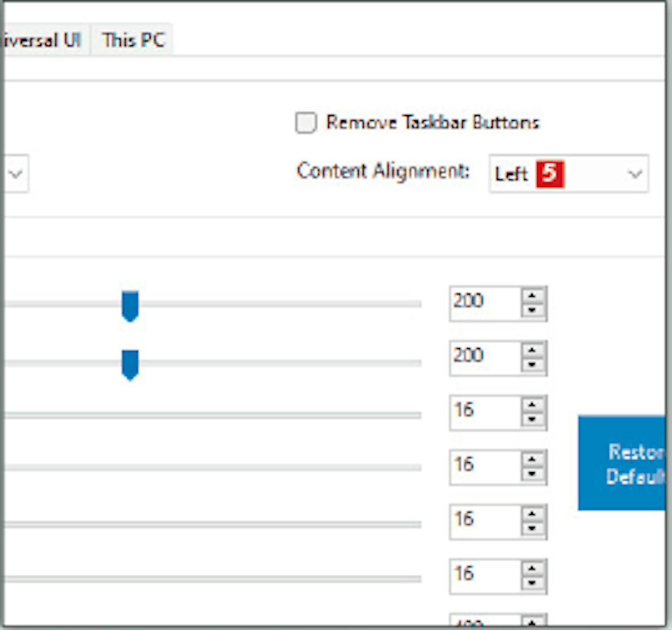Screen dimensions: 672x630
Task: Open the Content Alignment dropdown
Action: click(568, 174)
